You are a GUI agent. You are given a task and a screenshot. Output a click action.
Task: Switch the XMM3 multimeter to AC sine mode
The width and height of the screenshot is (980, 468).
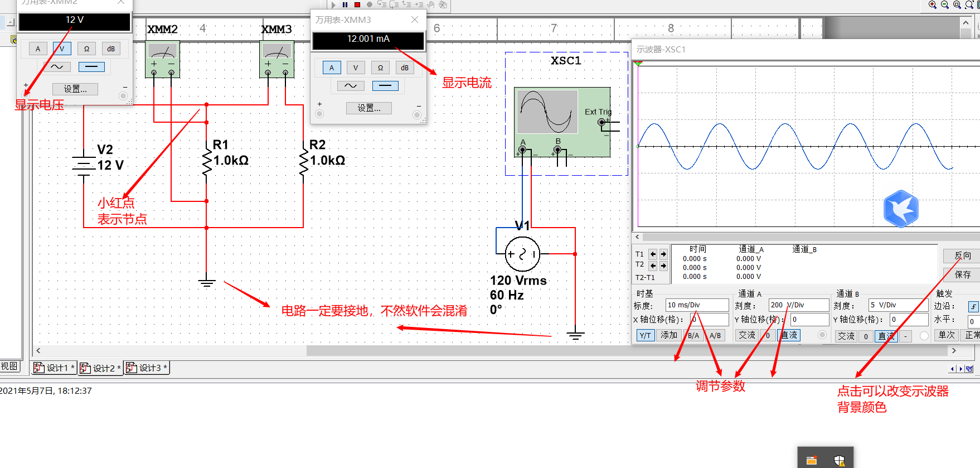click(351, 85)
